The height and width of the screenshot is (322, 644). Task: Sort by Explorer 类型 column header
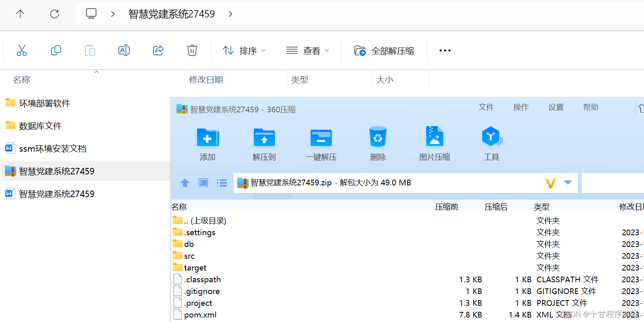[300, 80]
